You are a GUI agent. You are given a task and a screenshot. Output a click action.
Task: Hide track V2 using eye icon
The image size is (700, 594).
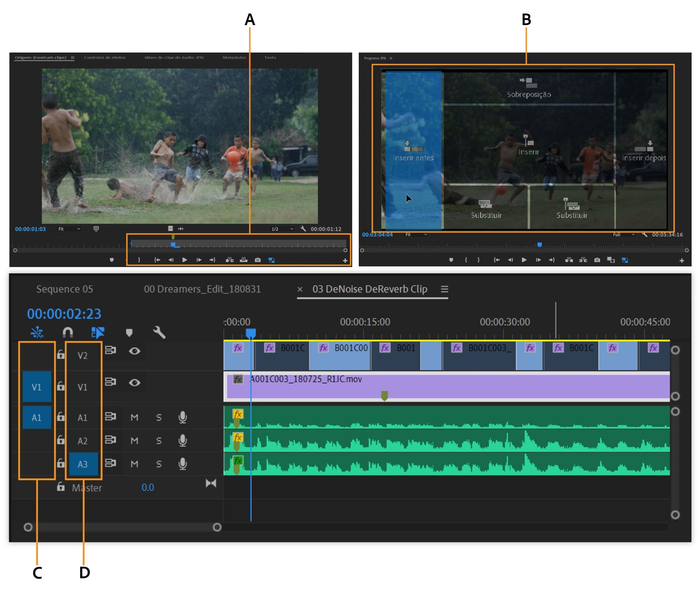[x=135, y=351]
